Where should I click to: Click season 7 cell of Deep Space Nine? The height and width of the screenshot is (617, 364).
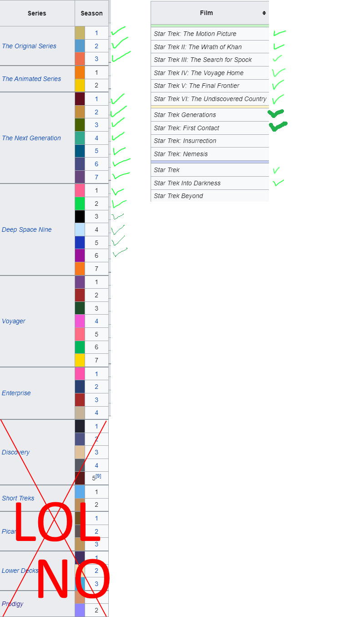[x=96, y=269]
